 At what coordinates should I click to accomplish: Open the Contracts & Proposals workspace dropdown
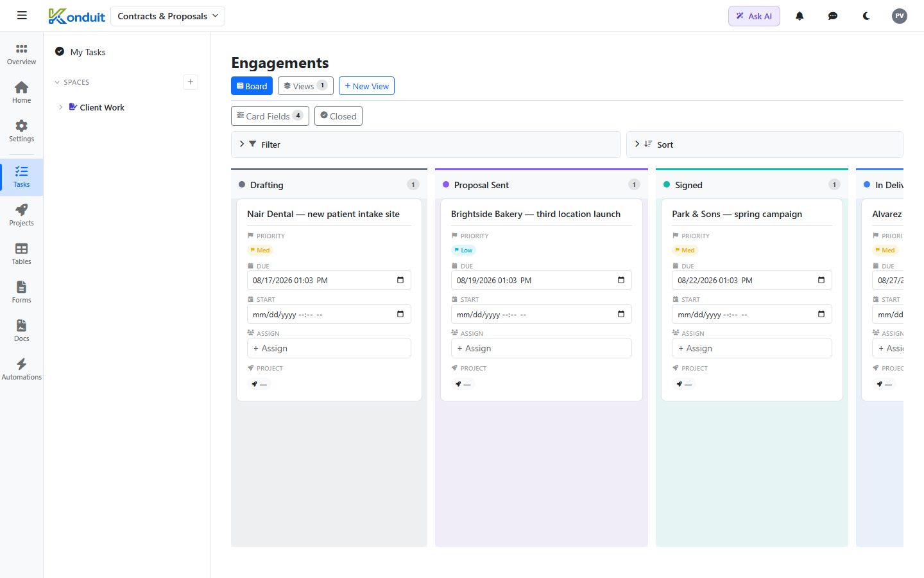click(168, 16)
